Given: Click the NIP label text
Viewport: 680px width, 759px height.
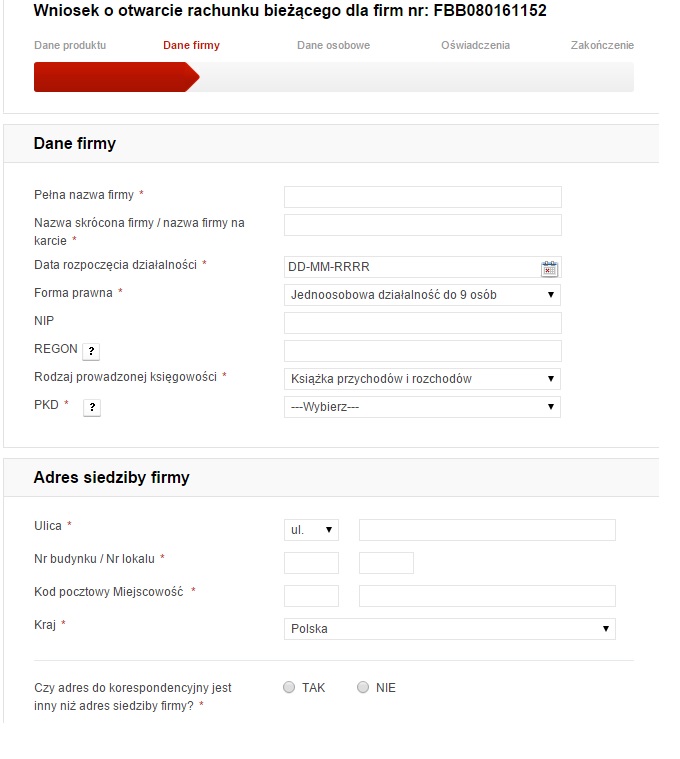Looking at the screenshot, I should pyautogui.click(x=44, y=321).
